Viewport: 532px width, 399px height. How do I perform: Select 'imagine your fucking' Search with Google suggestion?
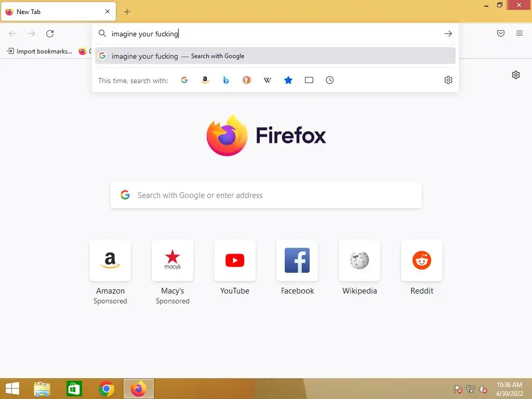coord(275,56)
